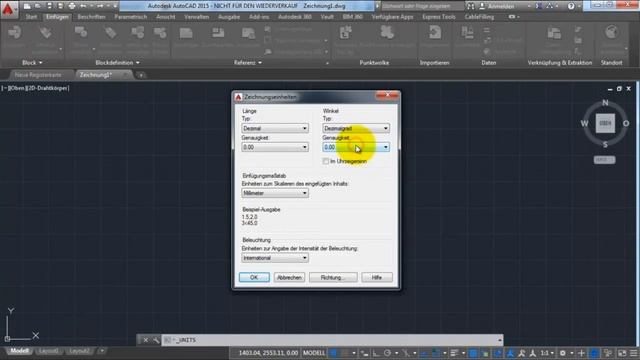Screen dimensions: 640x360
Task: Click the New drawing icon in quick access toolbar
Action: tap(27, 6)
